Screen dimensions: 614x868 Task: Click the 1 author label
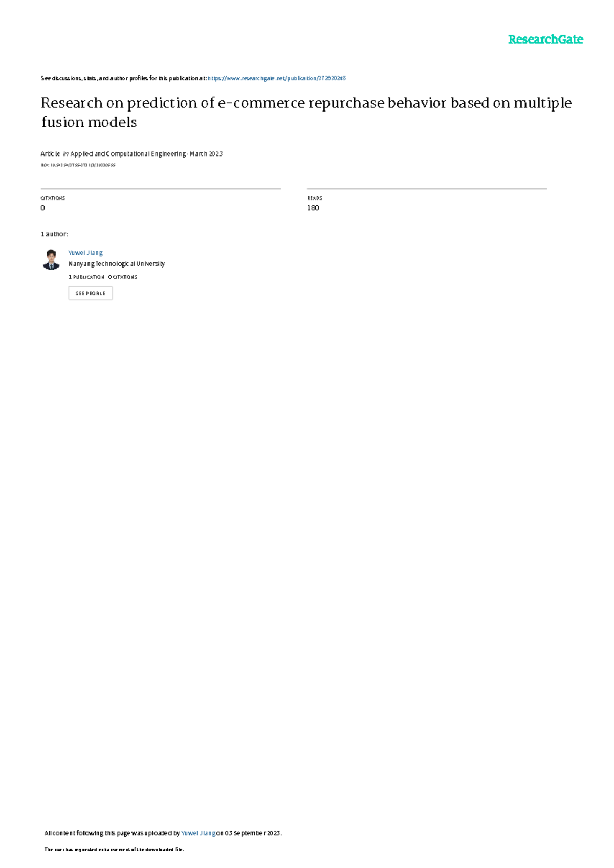[x=54, y=234]
